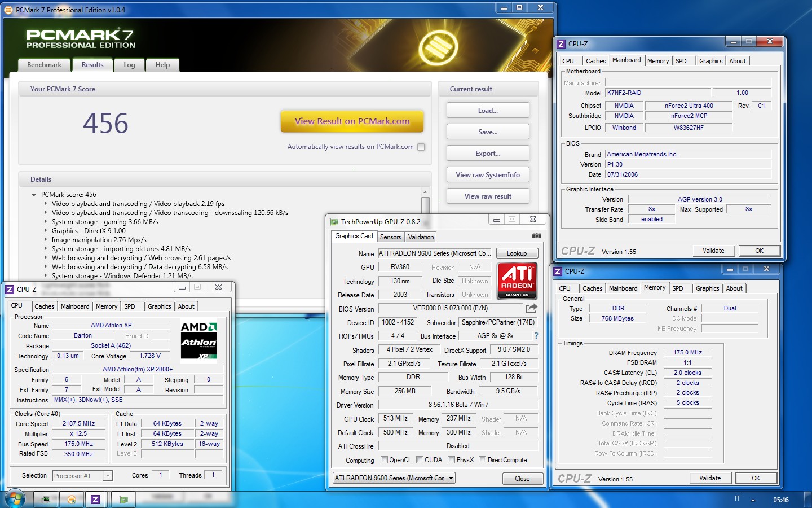Viewport: 812px width, 508px height.
Task: Switch to PCMark Benchmark tab
Action: 44,65
